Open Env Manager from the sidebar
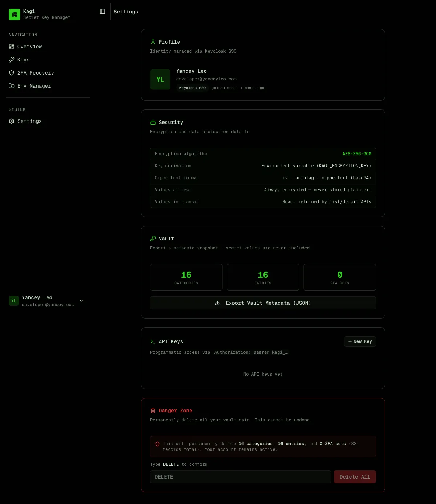 tap(34, 86)
